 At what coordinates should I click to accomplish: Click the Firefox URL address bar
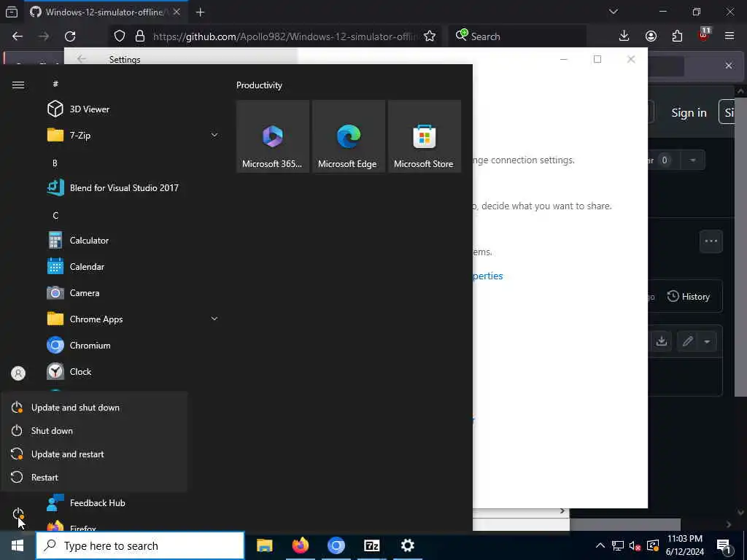point(286,36)
